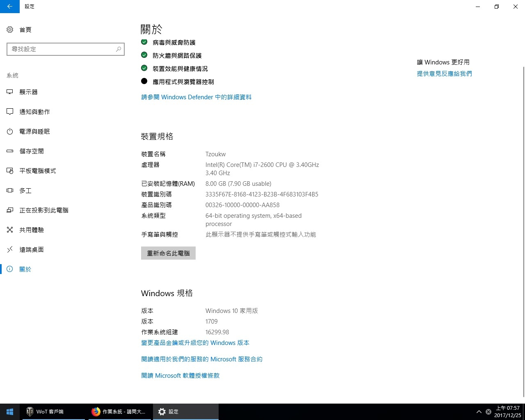The image size is (525, 420).
Task: Click the 64-bit operating system text
Action: point(253,220)
